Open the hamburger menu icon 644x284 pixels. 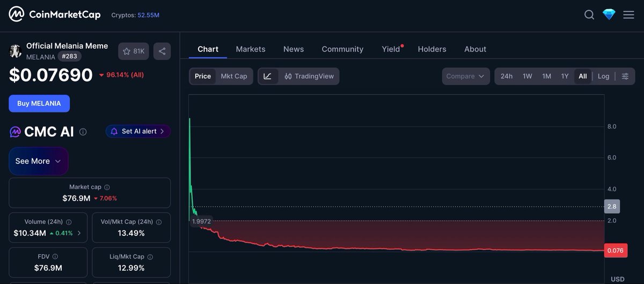(628, 14)
